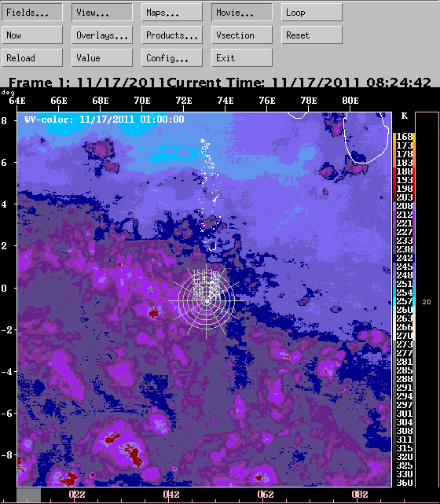
Task: Open the Fields... menu button
Action: click(x=32, y=13)
